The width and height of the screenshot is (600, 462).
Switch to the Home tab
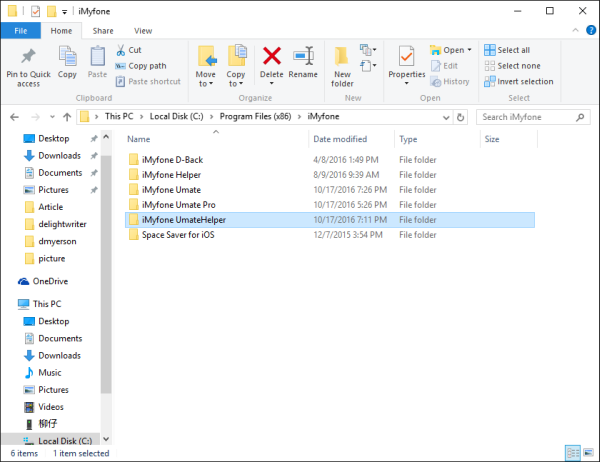tap(61, 31)
